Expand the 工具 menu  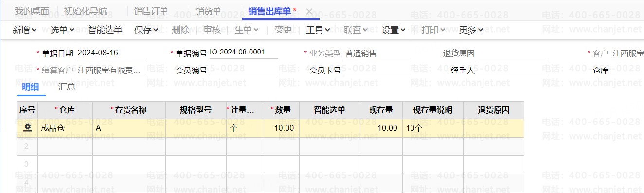point(318,30)
